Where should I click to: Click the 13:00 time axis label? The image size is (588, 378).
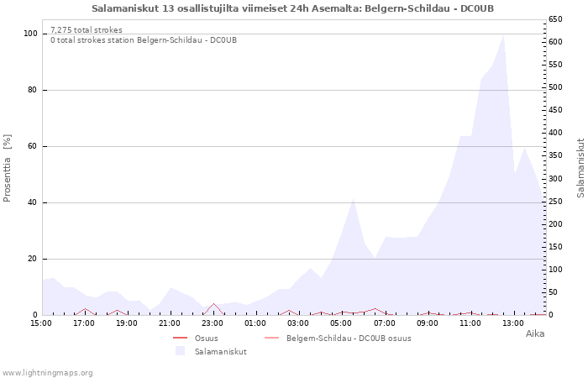(x=513, y=323)
